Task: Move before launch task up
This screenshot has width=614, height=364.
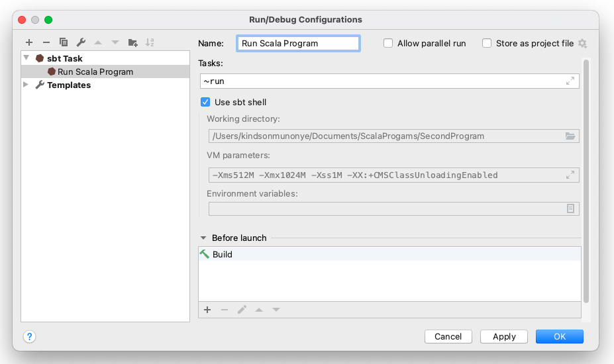Action: click(259, 310)
